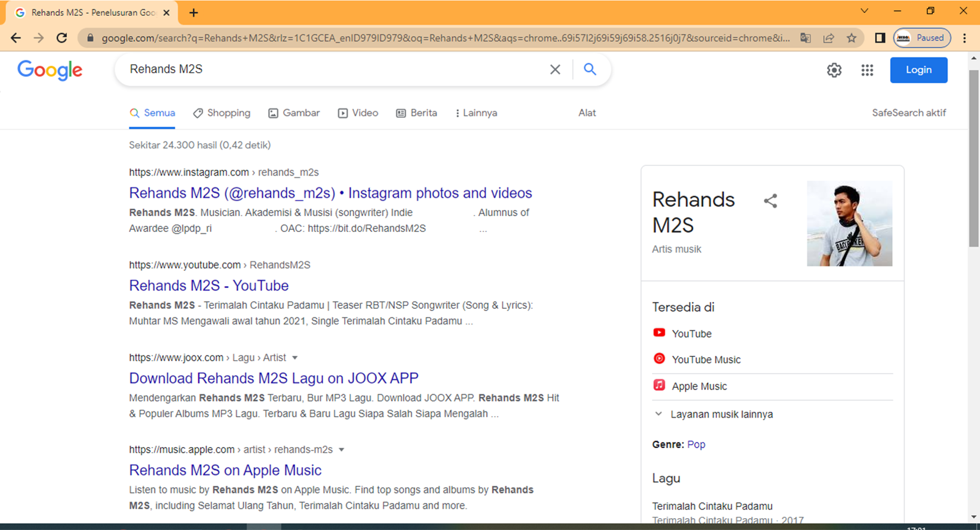Go back to the previous page

[16, 38]
